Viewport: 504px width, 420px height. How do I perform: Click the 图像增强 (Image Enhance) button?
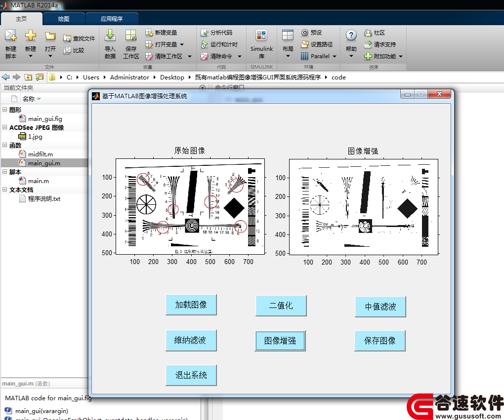tap(280, 341)
